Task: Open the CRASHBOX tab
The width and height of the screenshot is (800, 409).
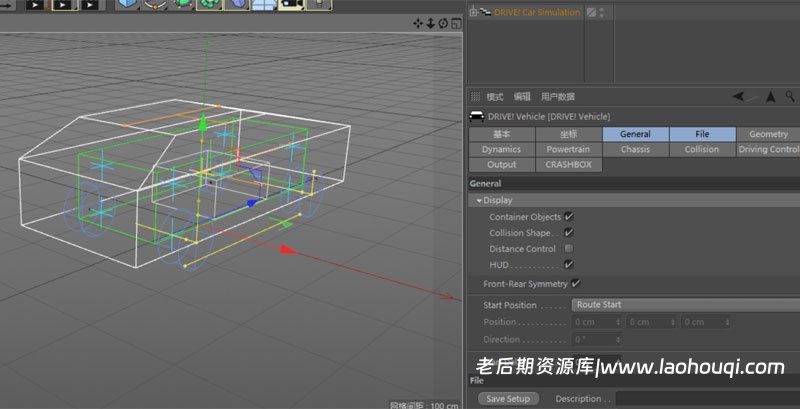Action: pyautogui.click(x=568, y=164)
